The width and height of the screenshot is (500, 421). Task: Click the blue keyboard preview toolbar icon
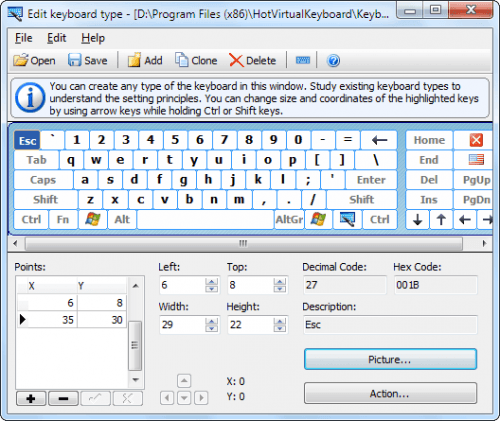tap(303, 61)
